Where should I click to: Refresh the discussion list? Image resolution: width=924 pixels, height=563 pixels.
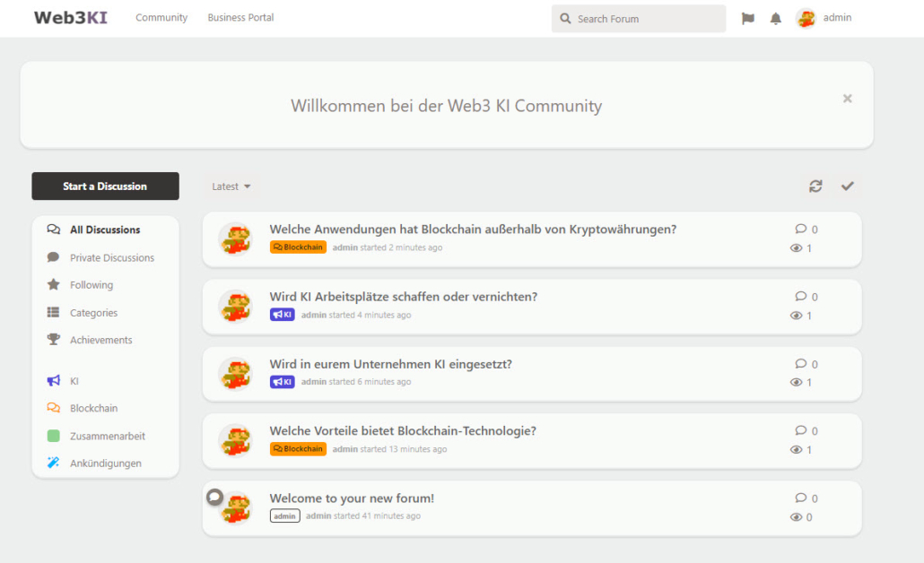(x=815, y=186)
